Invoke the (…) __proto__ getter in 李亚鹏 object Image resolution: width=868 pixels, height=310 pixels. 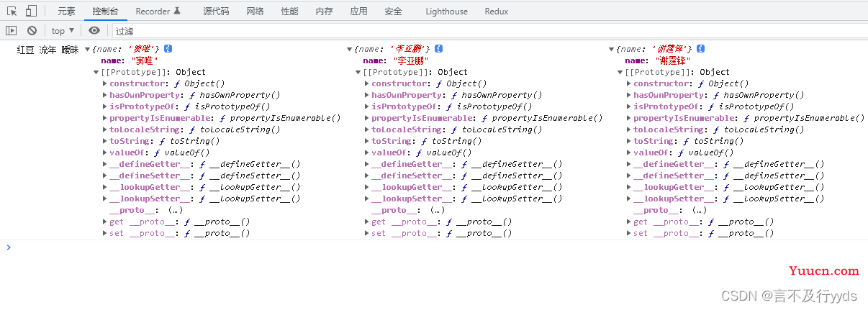[437, 210]
